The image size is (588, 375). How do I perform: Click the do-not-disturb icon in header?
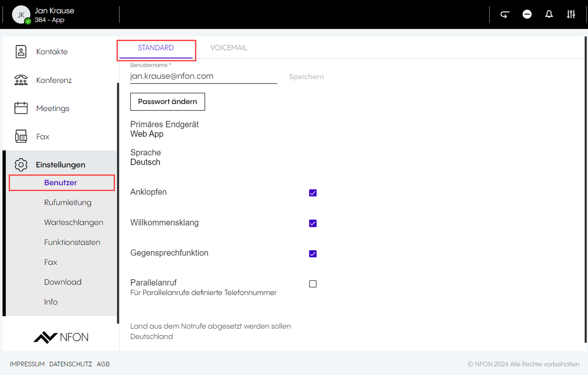[527, 14]
